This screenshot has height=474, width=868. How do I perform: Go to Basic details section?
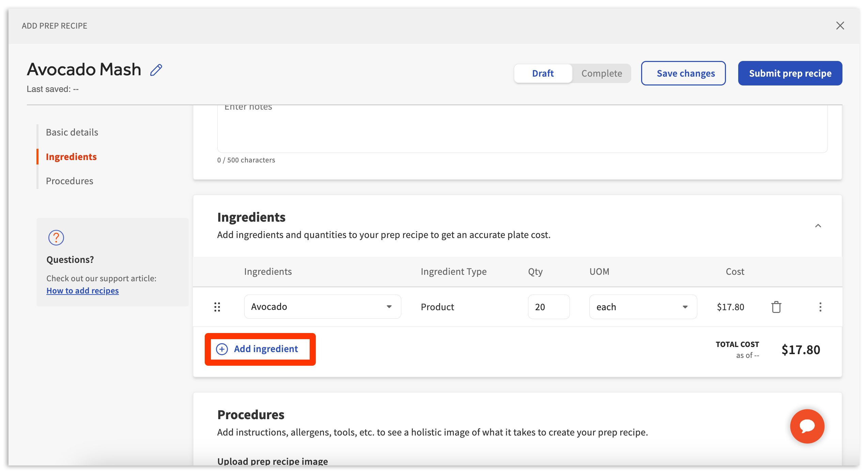click(72, 132)
